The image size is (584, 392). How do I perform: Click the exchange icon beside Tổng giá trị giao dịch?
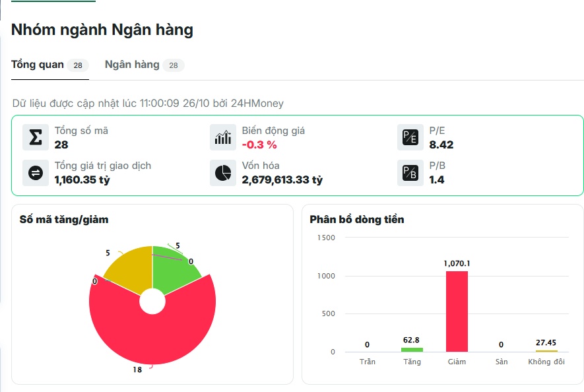[36, 173]
